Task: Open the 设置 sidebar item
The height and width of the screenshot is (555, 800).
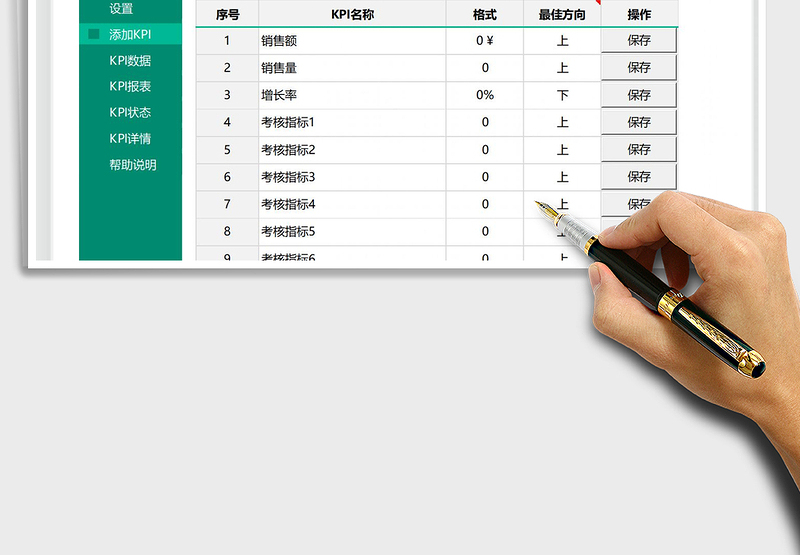Action: coord(121,9)
